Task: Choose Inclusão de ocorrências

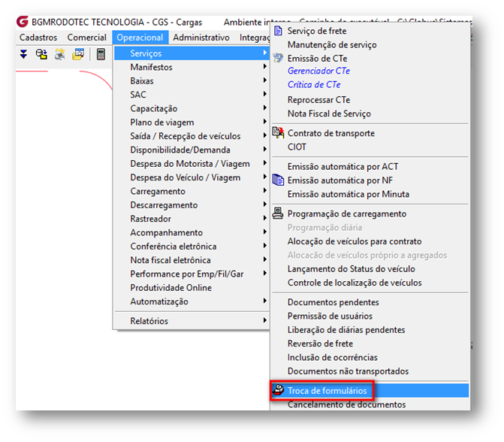Action: [332, 357]
